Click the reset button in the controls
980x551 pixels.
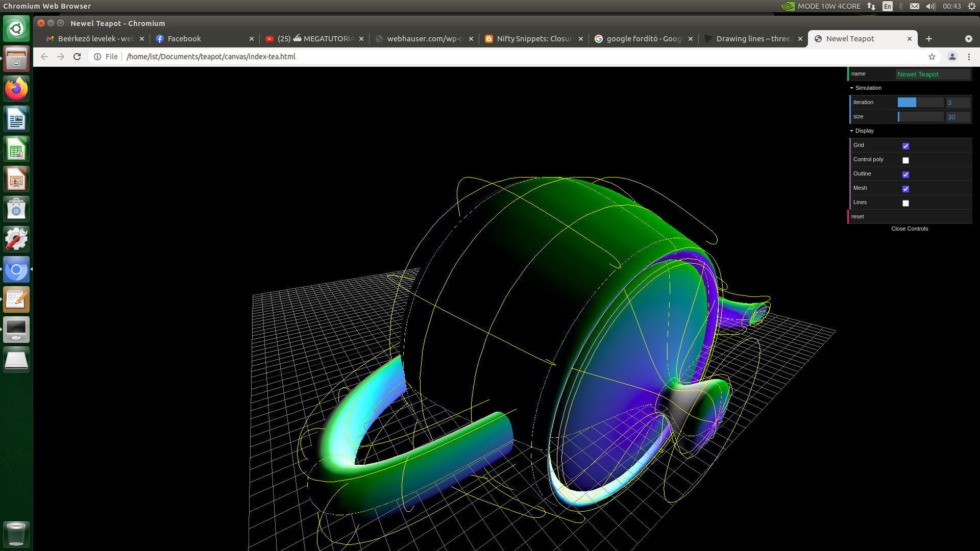pos(857,216)
